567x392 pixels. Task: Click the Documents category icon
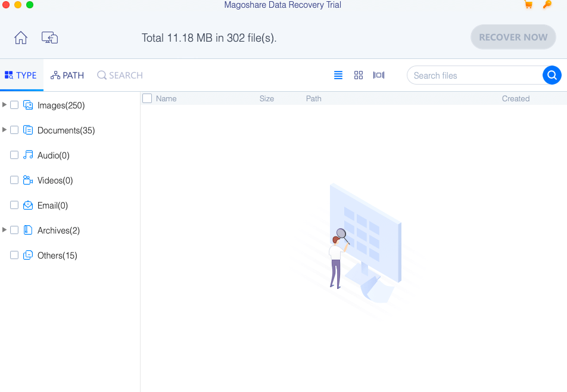click(28, 130)
